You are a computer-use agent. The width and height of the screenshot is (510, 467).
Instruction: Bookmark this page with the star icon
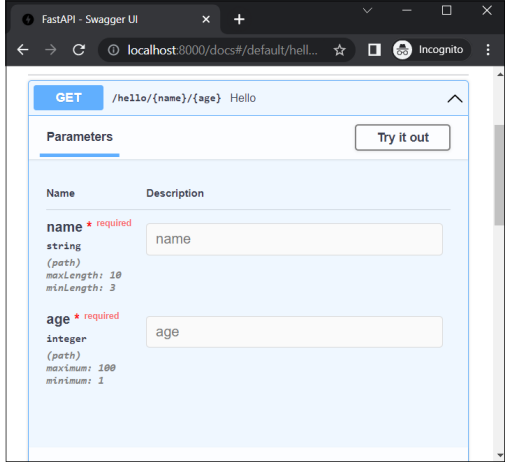pos(339,50)
